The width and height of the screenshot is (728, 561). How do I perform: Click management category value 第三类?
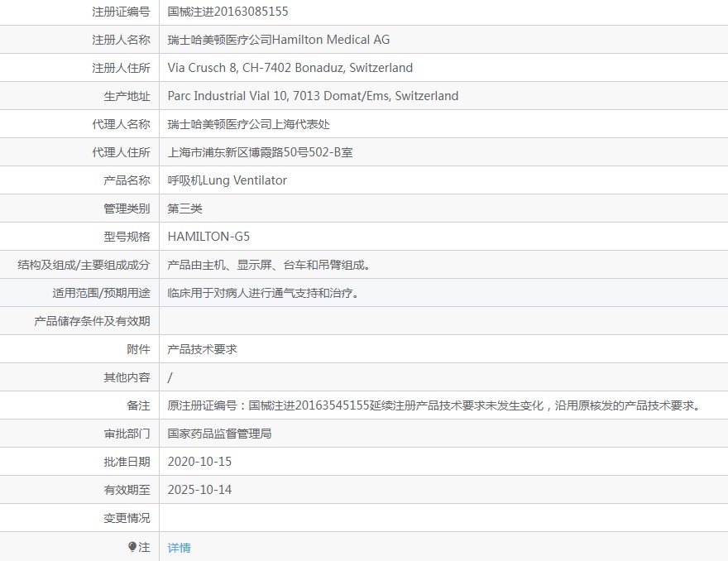pos(184,209)
